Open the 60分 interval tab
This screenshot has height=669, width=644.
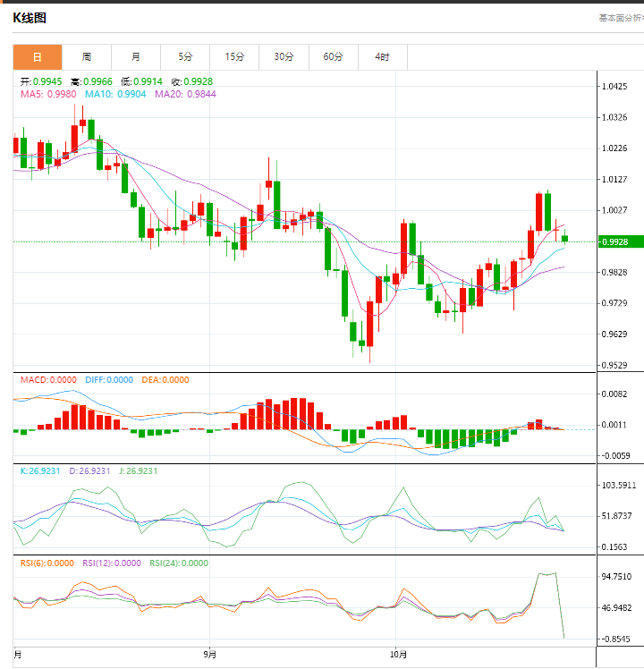click(334, 56)
